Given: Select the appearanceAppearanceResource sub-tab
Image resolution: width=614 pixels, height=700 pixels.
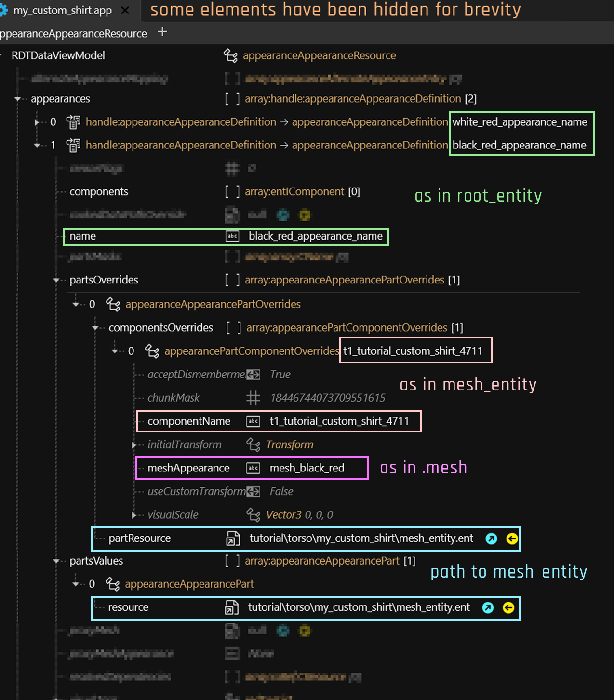Looking at the screenshot, I should click(73, 33).
